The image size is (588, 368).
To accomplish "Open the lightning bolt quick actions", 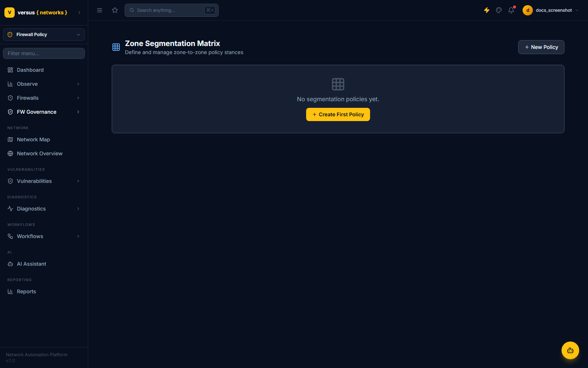I will (x=487, y=10).
